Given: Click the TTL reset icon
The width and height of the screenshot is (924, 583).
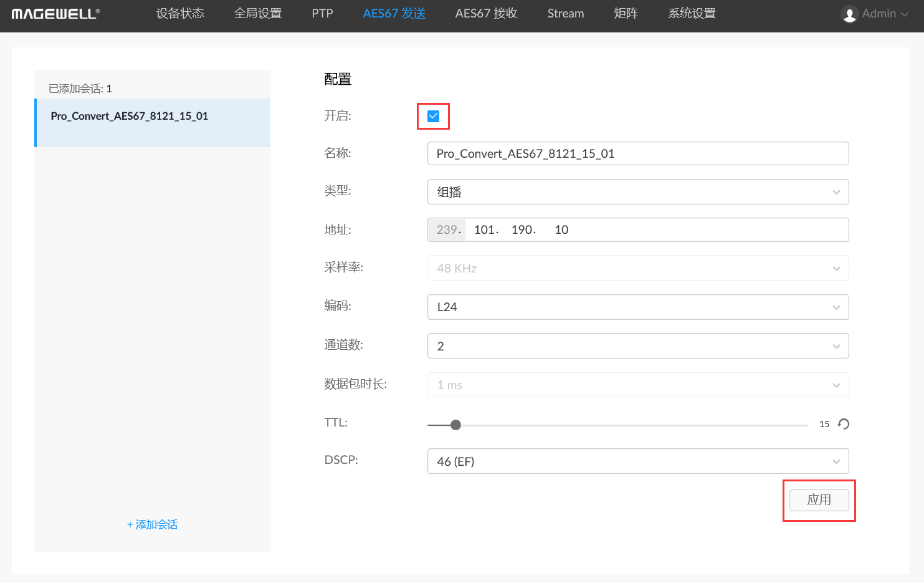Looking at the screenshot, I should (x=844, y=424).
